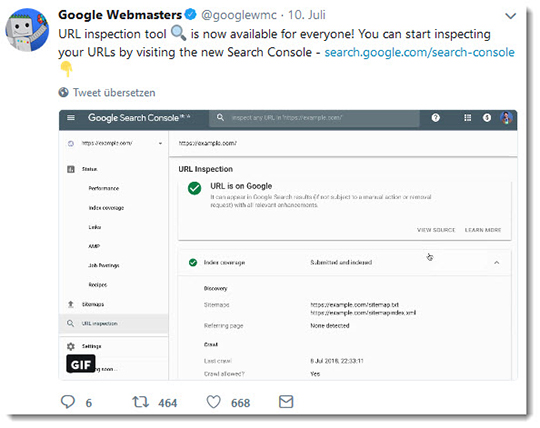This screenshot has width=540, height=428.
Task: Select Performance in the sidebar
Action: [104, 188]
